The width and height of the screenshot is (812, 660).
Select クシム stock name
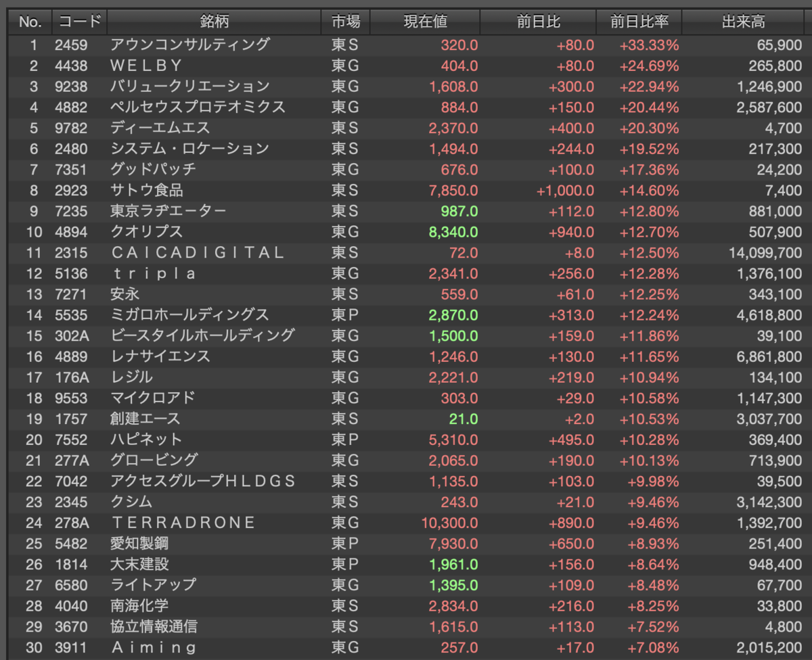point(132,502)
